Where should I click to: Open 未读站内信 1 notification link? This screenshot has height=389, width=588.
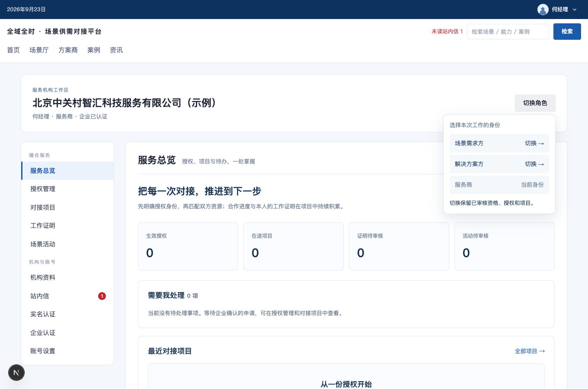tap(447, 32)
